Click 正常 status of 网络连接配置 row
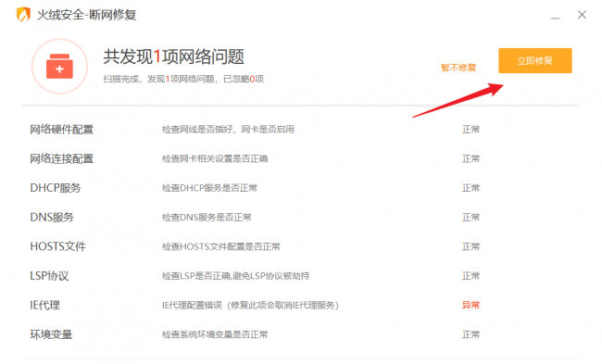 [x=470, y=158]
